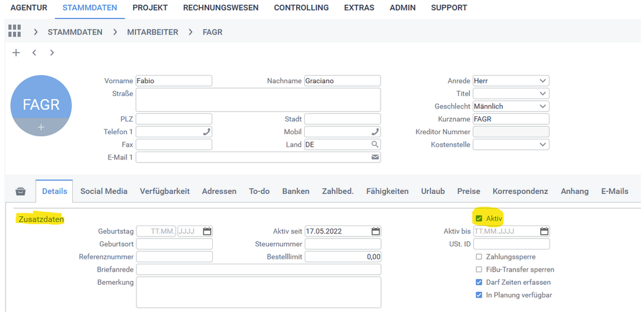Open calendar picker for Aktiv seit
Screen dimensions: 644x316
375,232
